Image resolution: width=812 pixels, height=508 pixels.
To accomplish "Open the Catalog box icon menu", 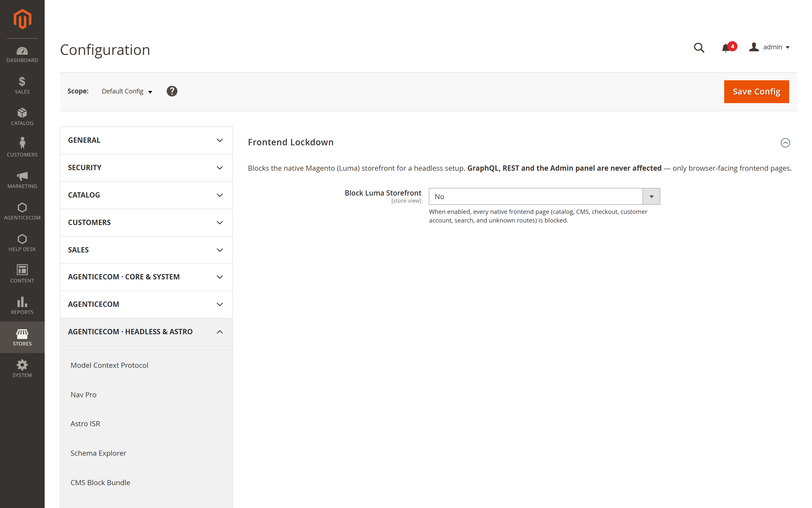I will click(22, 117).
